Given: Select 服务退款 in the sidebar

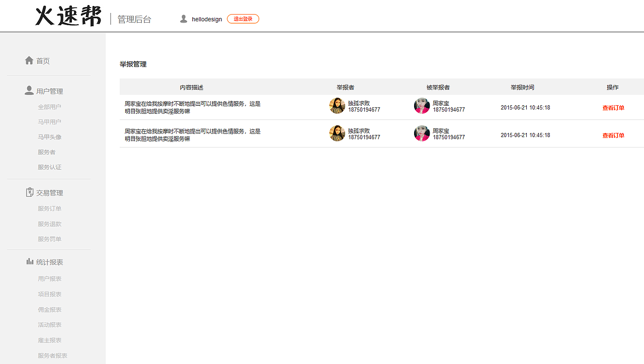Looking at the screenshot, I should point(49,224).
